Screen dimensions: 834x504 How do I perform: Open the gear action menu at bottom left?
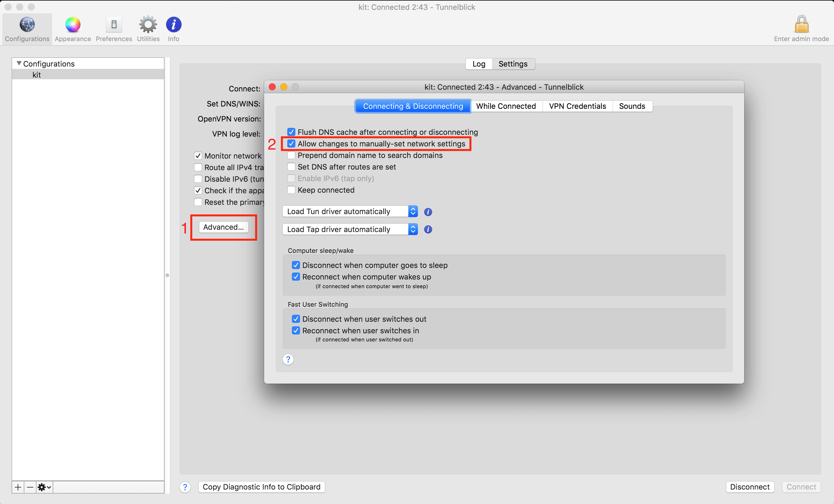(44, 487)
